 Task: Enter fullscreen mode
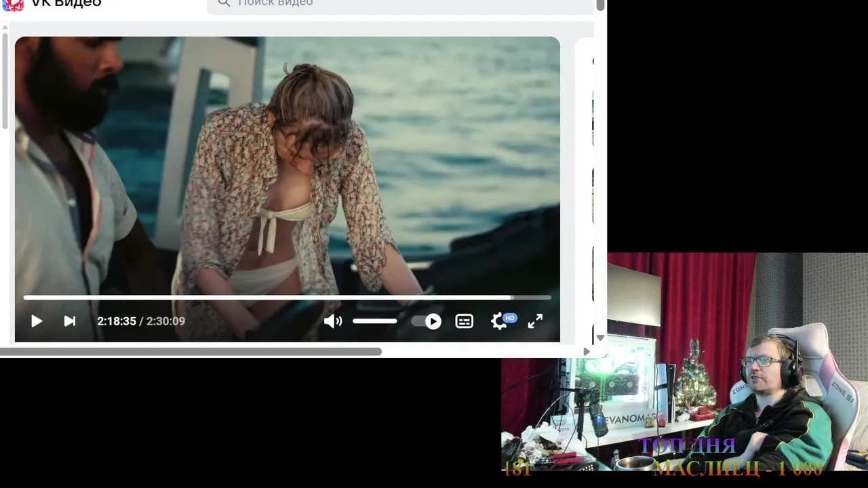click(x=535, y=321)
